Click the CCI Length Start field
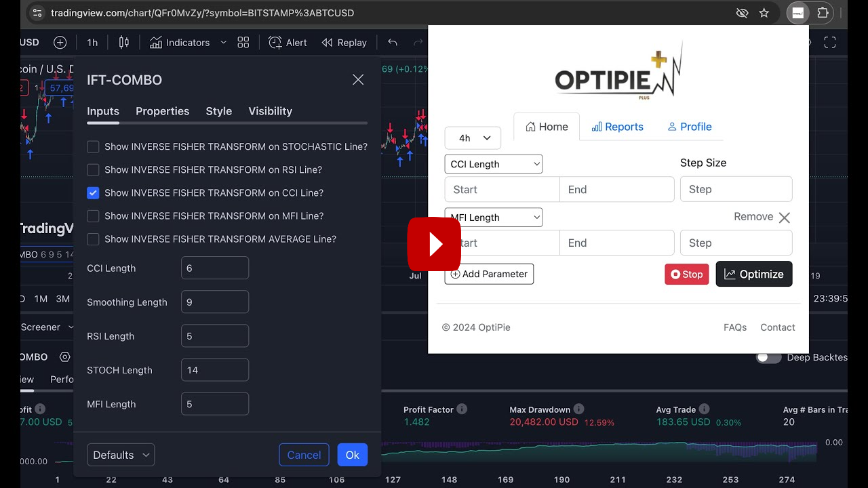The width and height of the screenshot is (868, 488). pyautogui.click(x=502, y=189)
